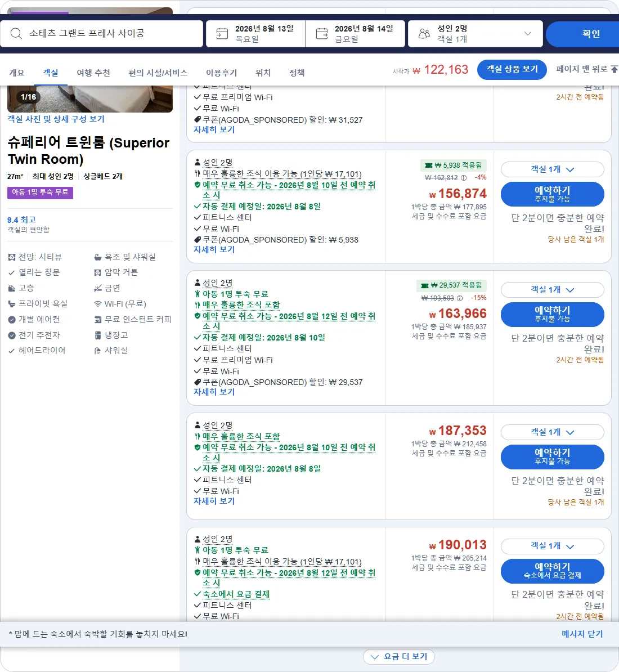Click the guests people icon
This screenshot has height=672, width=619.
tap(424, 33)
